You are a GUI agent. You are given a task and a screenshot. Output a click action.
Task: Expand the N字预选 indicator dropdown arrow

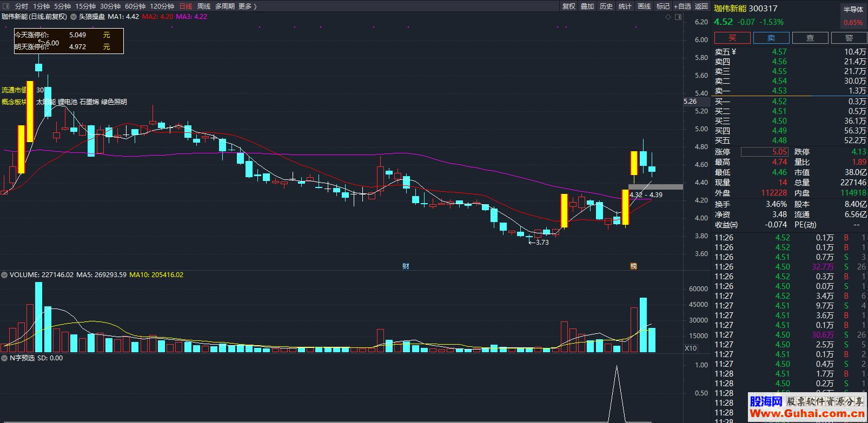click(4, 358)
